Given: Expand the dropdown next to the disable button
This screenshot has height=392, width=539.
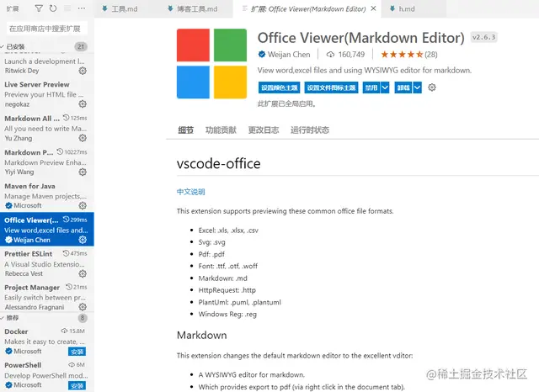Looking at the screenshot, I should coord(385,87).
